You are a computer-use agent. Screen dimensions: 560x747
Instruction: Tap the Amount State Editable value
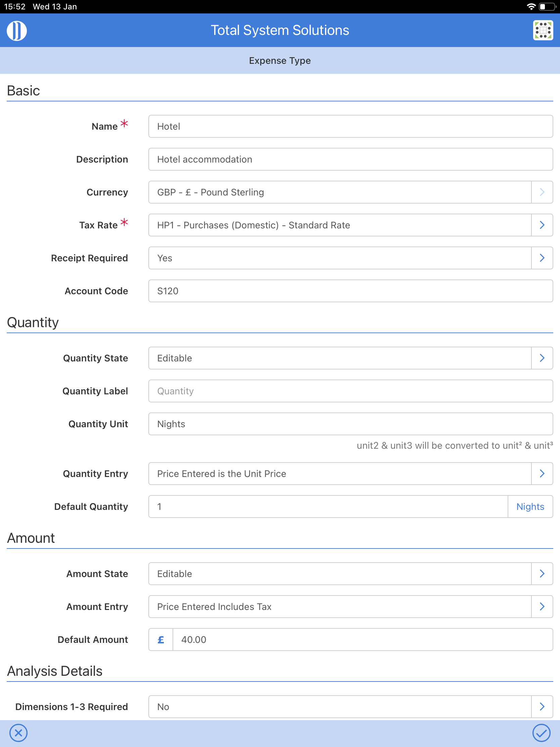(340, 573)
